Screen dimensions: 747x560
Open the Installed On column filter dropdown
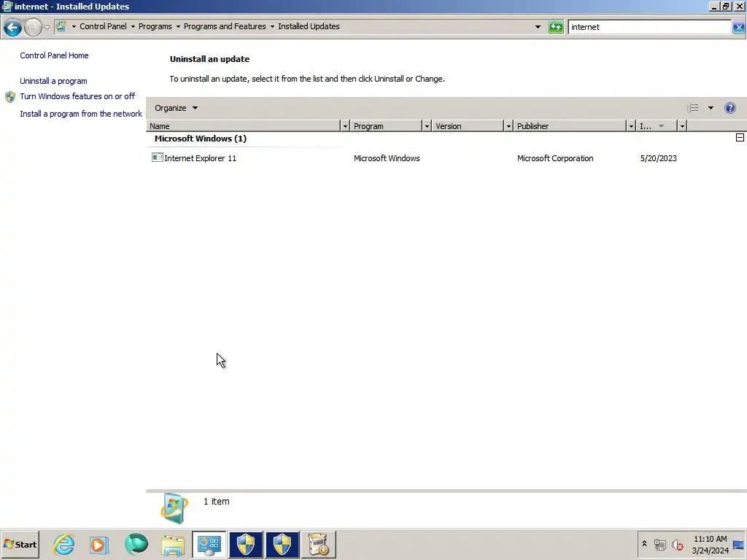click(x=682, y=126)
